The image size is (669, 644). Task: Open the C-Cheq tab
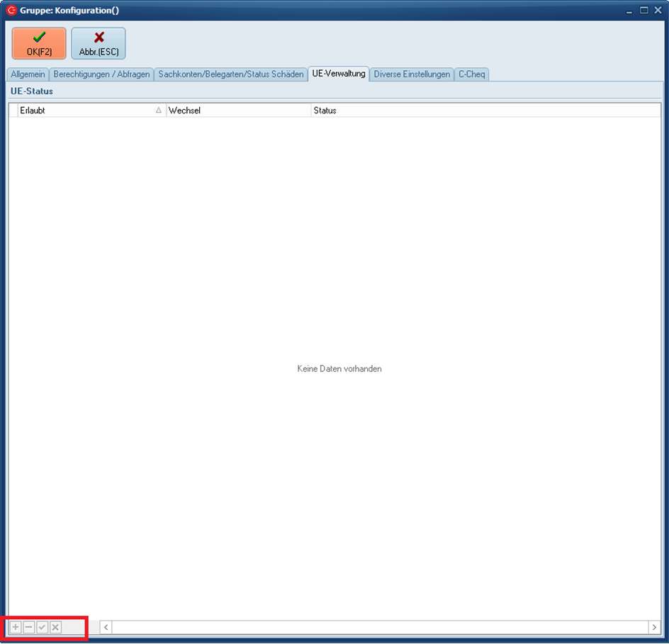coord(472,74)
